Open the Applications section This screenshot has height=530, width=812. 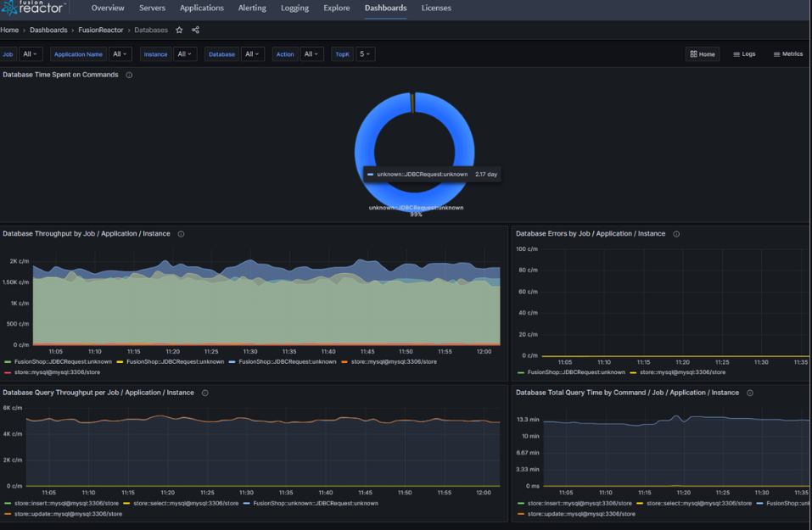(x=202, y=8)
